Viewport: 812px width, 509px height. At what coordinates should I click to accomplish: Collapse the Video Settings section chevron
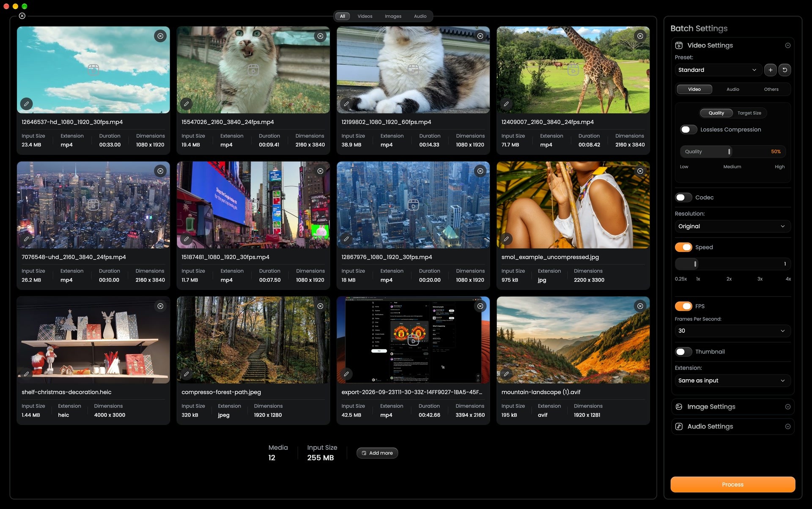coord(787,45)
